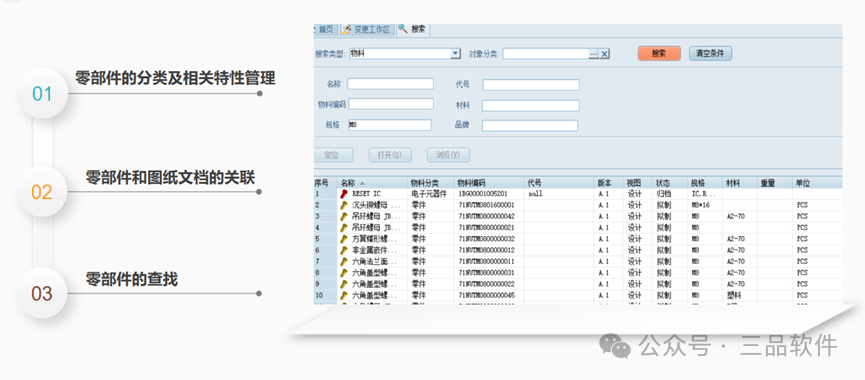This screenshot has height=380, width=865.
Task: Click the 定位 button
Action: click(333, 155)
